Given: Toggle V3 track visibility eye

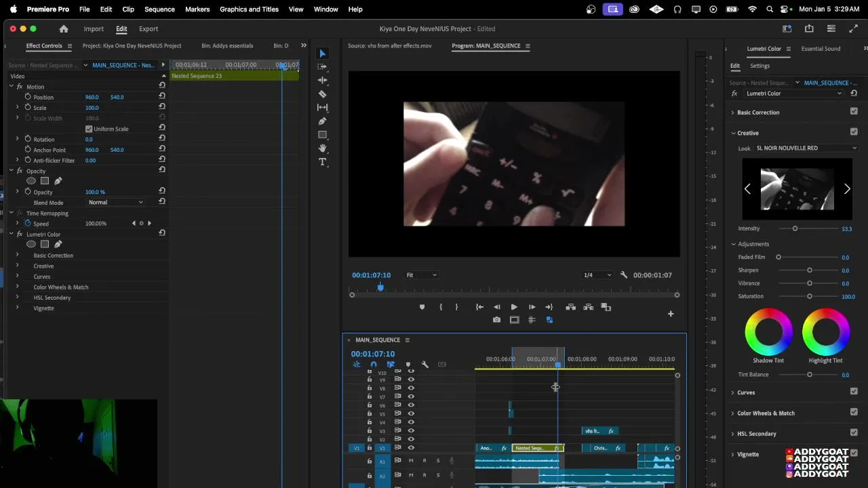Looking at the screenshot, I should tap(411, 430).
